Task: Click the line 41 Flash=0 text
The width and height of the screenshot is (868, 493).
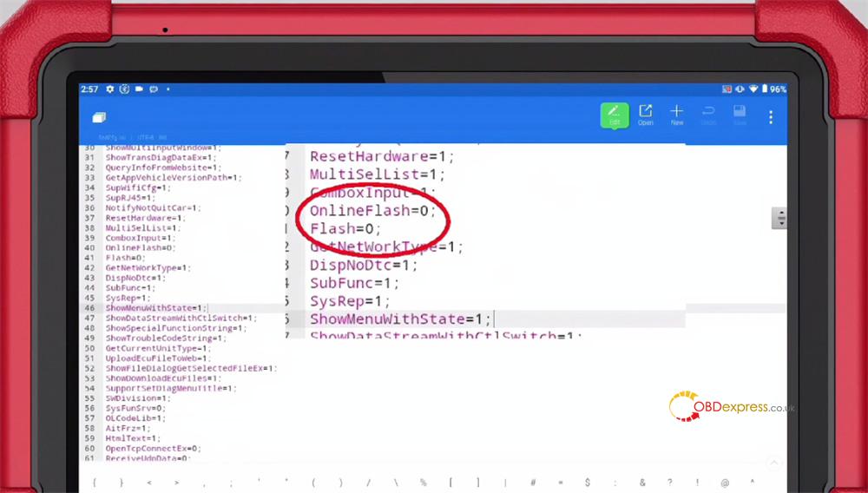Action: coord(120,258)
